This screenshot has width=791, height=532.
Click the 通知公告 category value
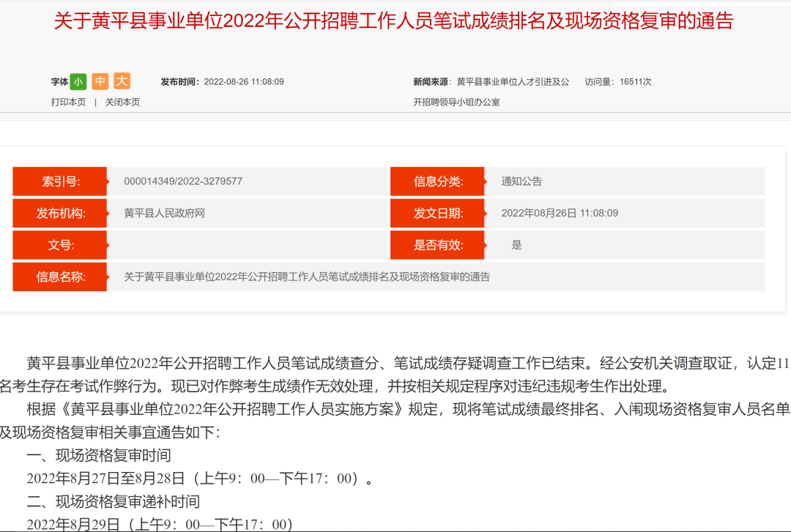(521, 181)
